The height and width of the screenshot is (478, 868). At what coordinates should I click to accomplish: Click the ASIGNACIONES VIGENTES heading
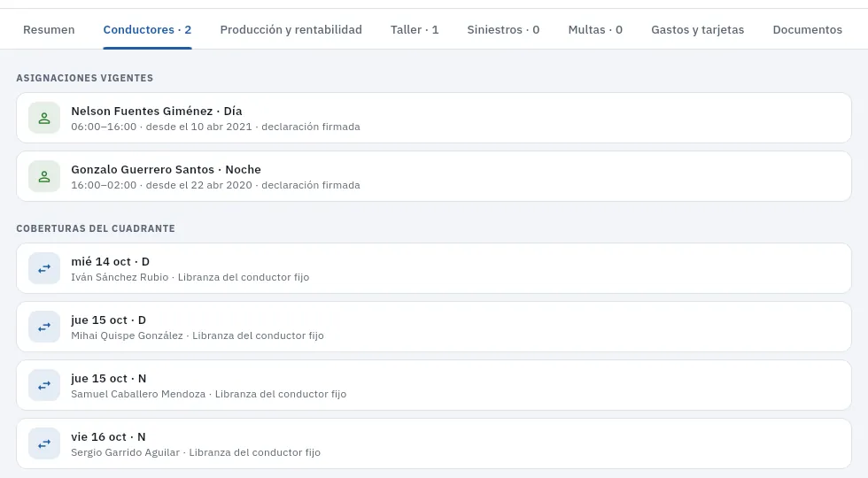pos(85,78)
